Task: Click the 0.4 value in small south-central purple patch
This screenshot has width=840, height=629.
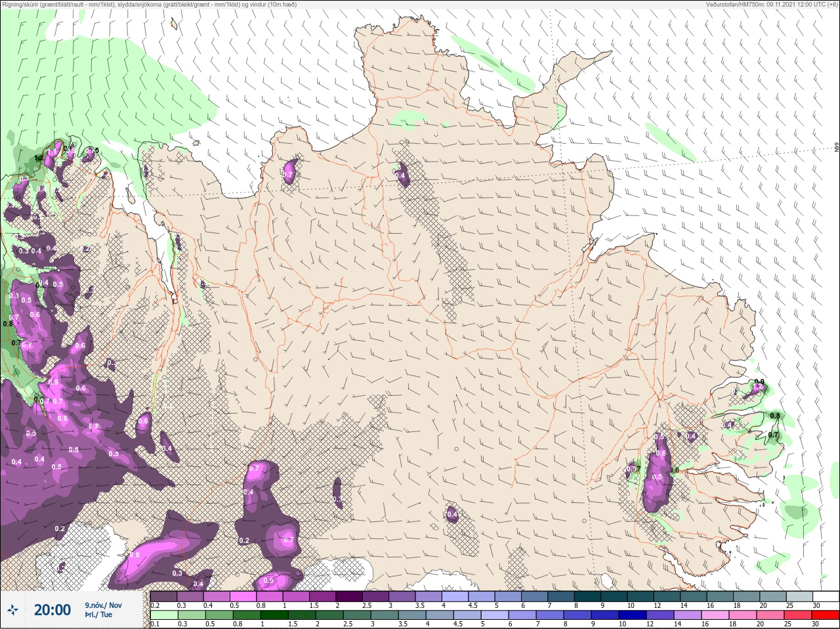Action: tap(452, 515)
